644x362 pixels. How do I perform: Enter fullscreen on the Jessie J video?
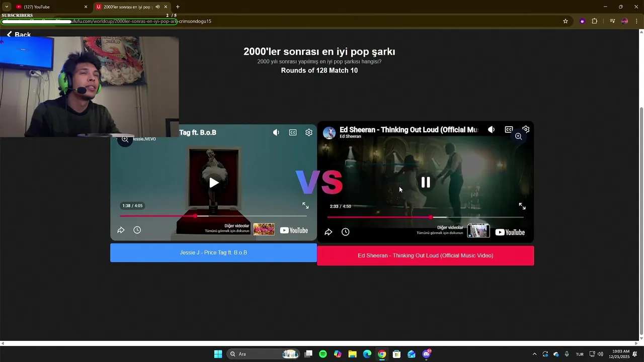tap(305, 206)
